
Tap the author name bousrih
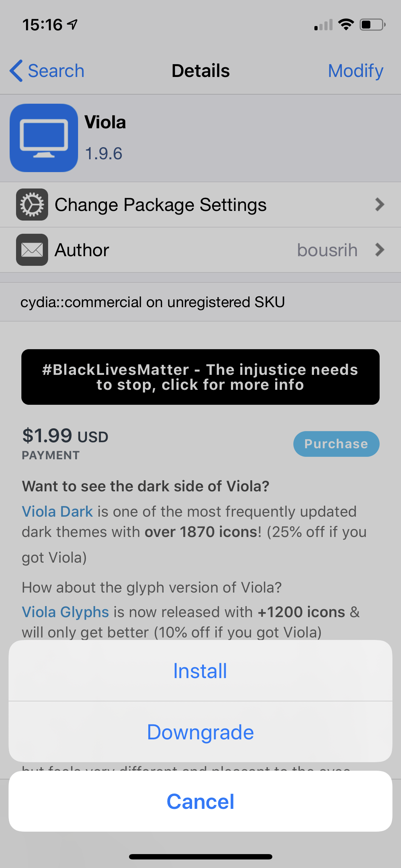coord(327,250)
